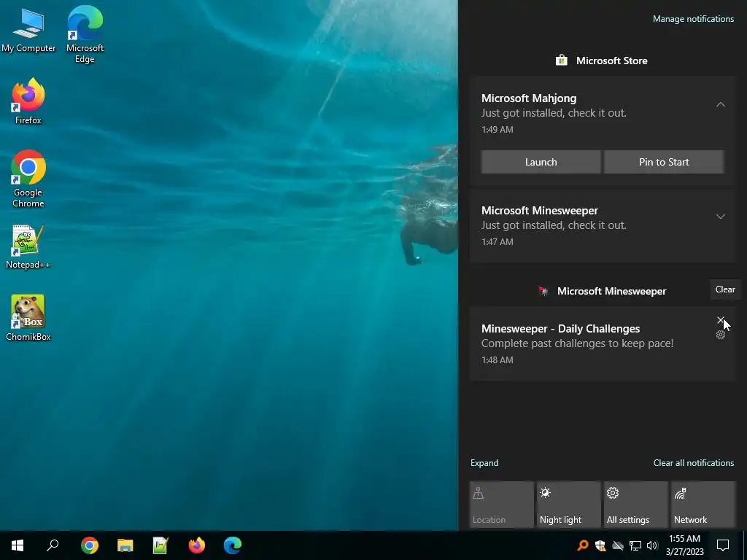Open Manage notifications link
This screenshot has height=560, width=747.
click(x=693, y=19)
